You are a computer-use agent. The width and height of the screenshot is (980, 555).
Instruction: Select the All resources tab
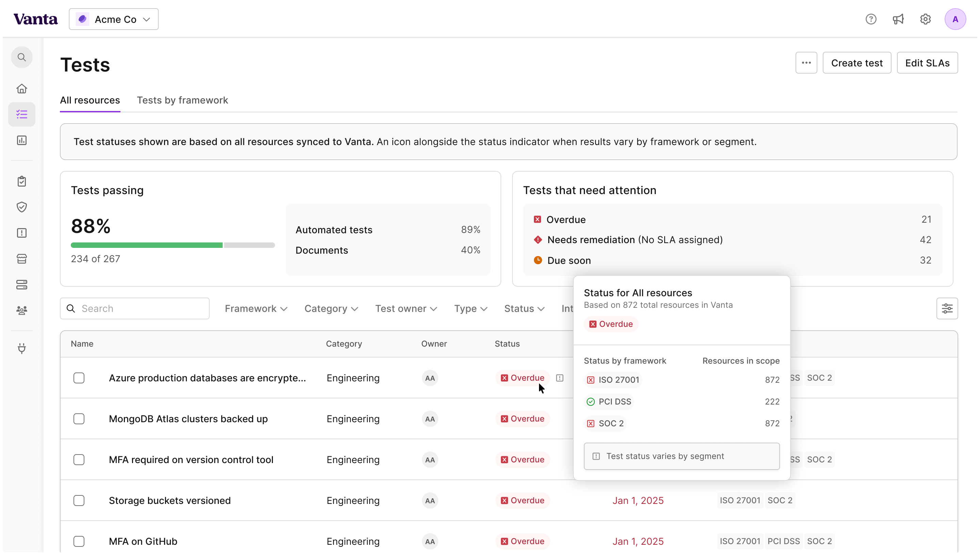coord(90,100)
